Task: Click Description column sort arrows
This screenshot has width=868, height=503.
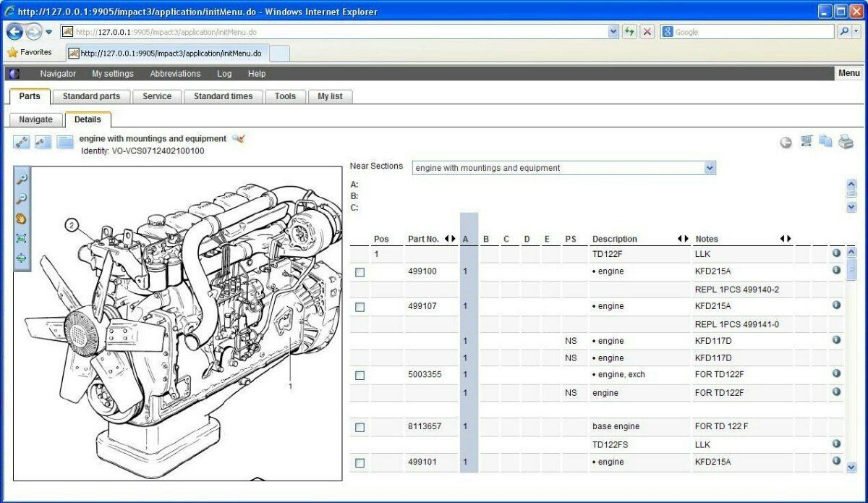Action: pyautogui.click(x=683, y=239)
